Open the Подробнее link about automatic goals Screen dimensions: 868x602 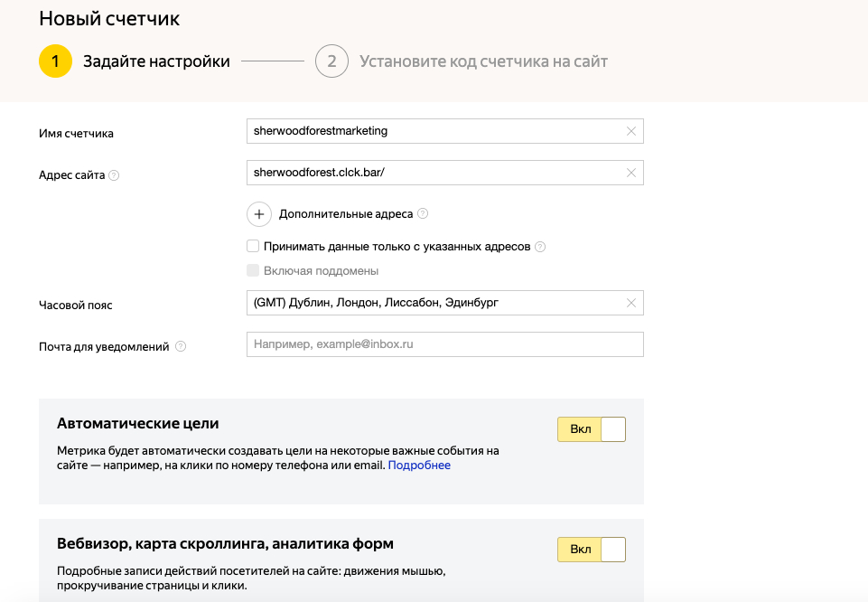[x=419, y=466]
